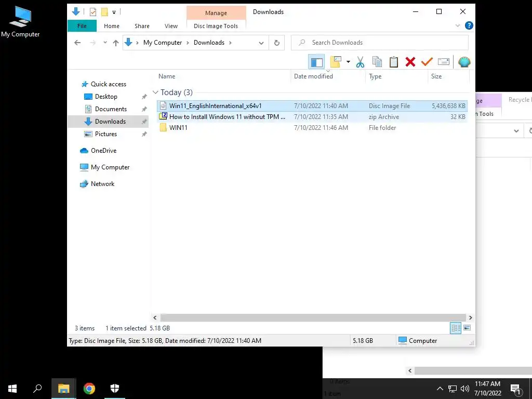
Task: Sort by Date modified column
Action: (328, 76)
